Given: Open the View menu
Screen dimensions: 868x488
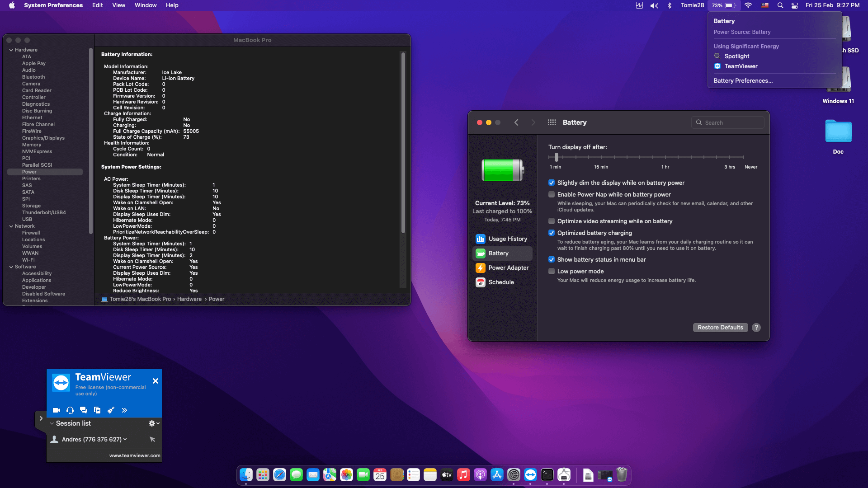Looking at the screenshot, I should click(x=118, y=5).
